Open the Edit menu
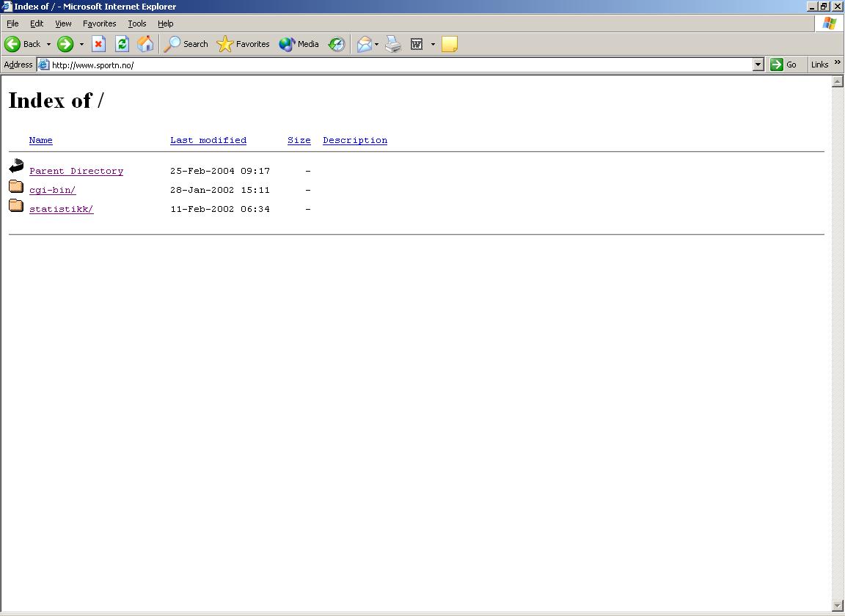845x616 pixels. tap(37, 23)
